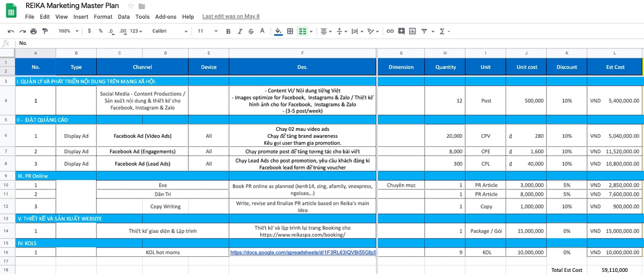Open the Format menu
This screenshot has height=274, width=644.
tap(103, 17)
